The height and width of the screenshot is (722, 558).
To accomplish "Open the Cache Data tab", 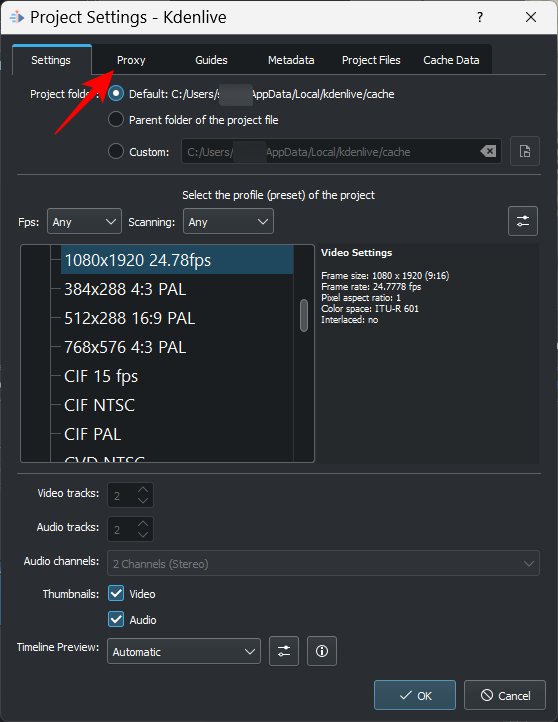I will 451,60.
